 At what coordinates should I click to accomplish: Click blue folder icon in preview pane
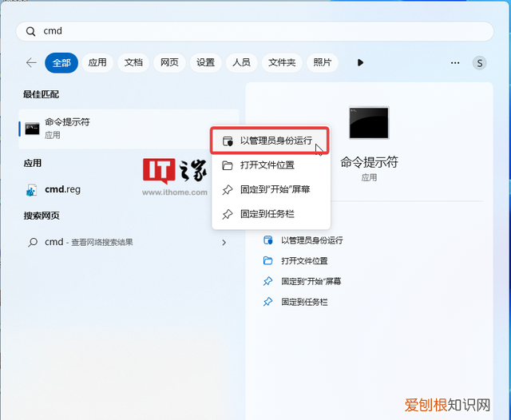268,260
